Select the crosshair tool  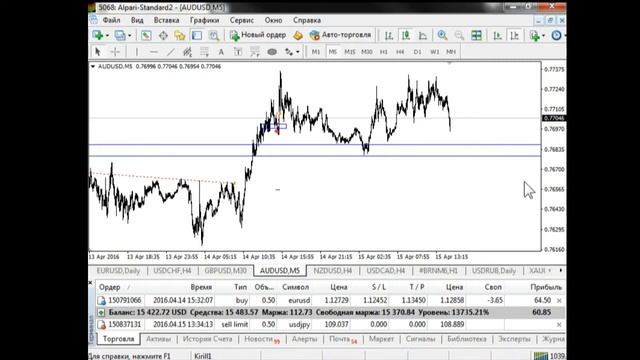115,52
